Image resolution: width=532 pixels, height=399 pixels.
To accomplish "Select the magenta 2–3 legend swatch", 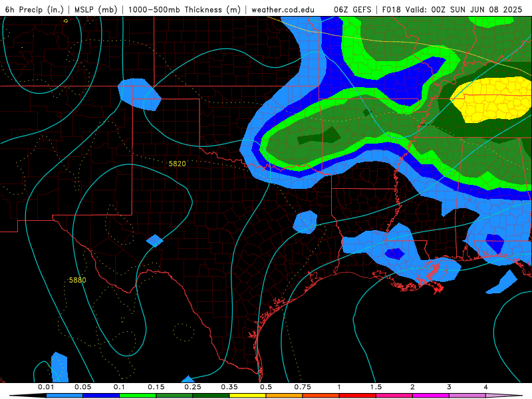I will click(431, 396).
